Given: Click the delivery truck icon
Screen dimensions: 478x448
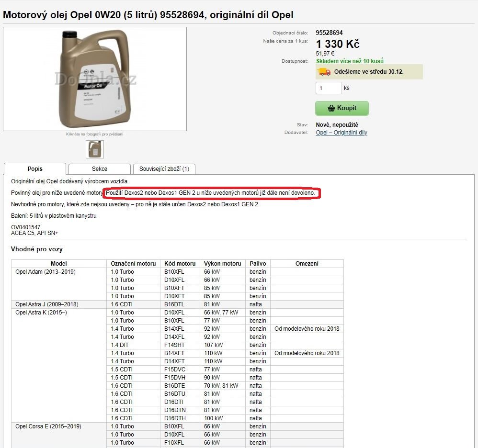Looking at the screenshot, I should pos(324,72).
